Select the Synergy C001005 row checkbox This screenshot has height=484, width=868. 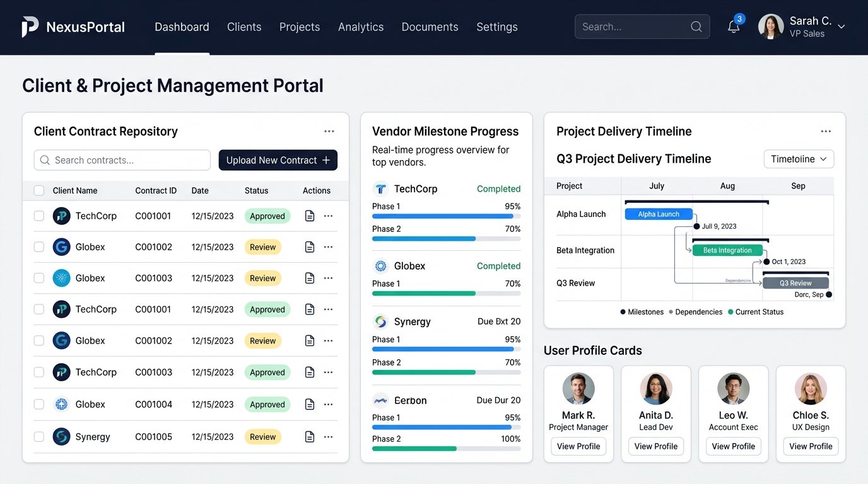[39, 437]
